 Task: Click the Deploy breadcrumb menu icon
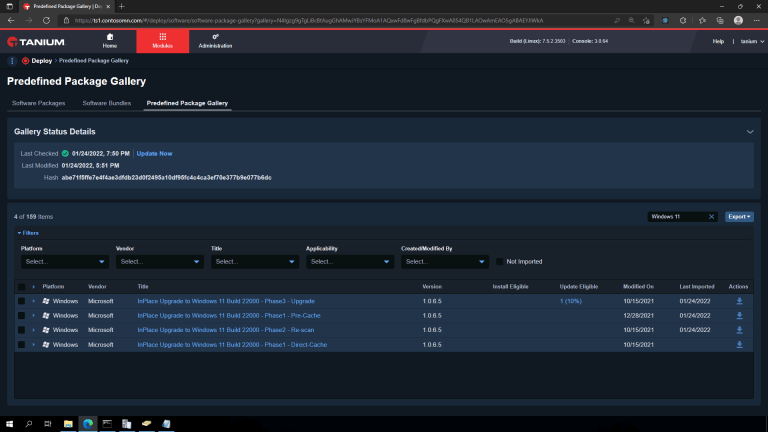[x=12, y=61]
